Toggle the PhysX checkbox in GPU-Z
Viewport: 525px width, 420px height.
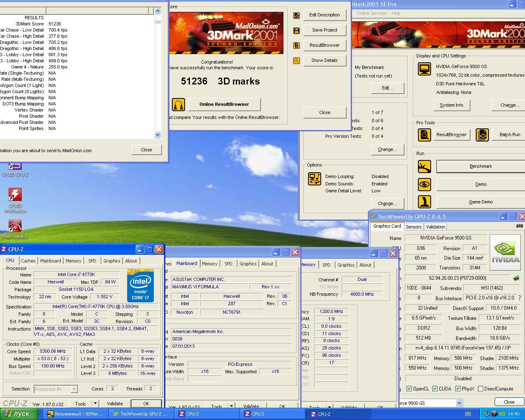[x=458, y=389]
